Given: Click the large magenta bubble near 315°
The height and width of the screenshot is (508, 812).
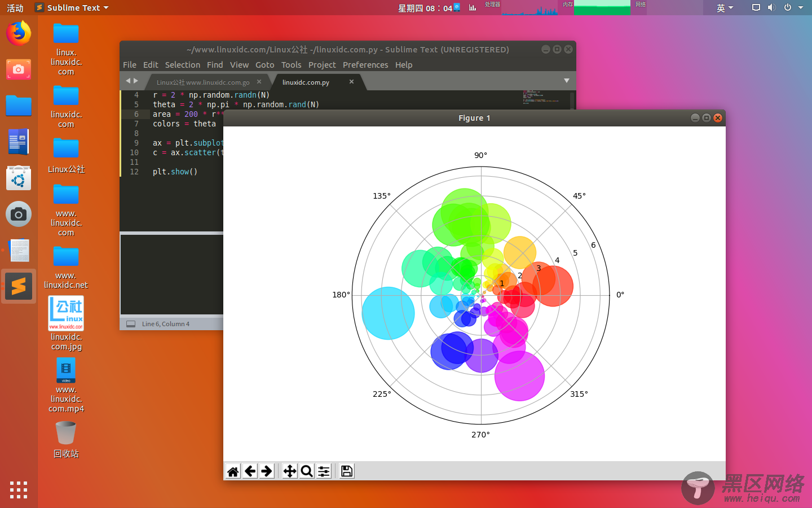Looking at the screenshot, I should coord(519,376).
